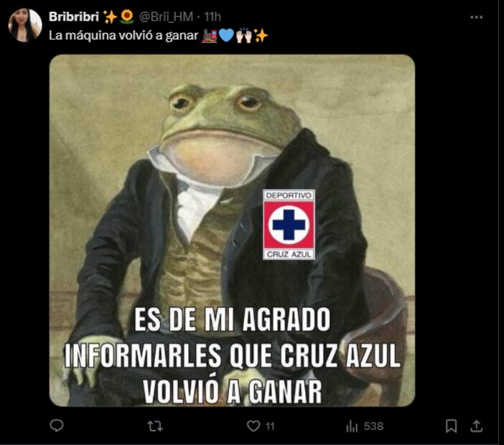
Task: View tweet analytics bar chart icon
Action: (352, 426)
